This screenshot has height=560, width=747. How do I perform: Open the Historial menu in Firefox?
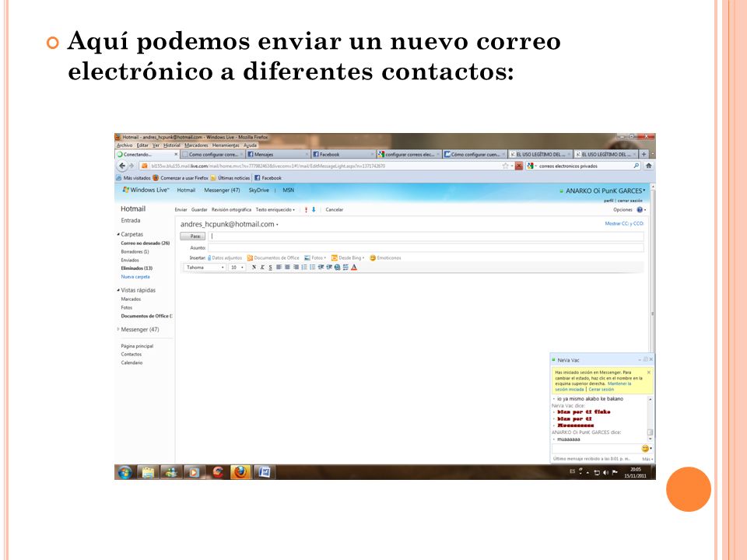click(172, 145)
